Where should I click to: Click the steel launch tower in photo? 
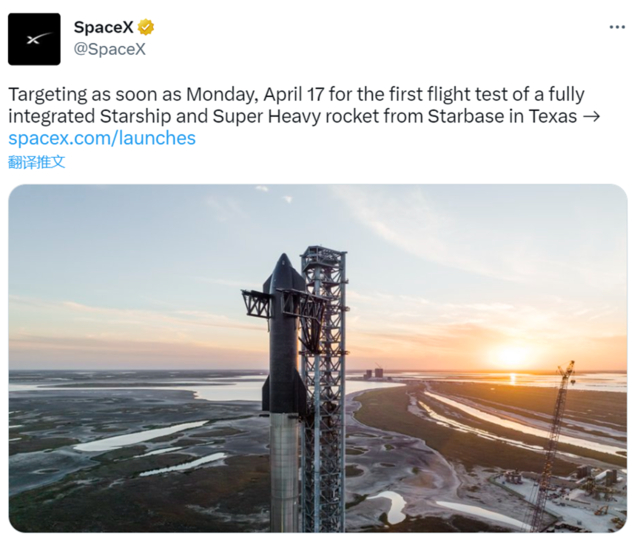click(x=324, y=400)
